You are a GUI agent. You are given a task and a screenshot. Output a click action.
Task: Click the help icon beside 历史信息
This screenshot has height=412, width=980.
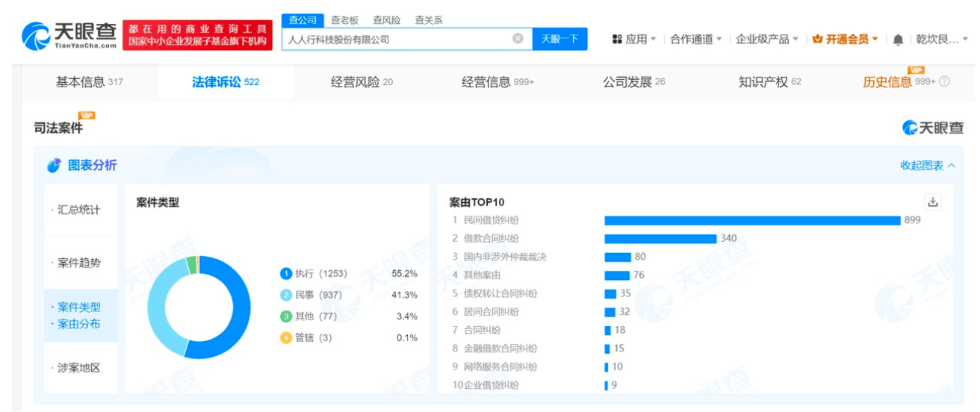click(944, 81)
